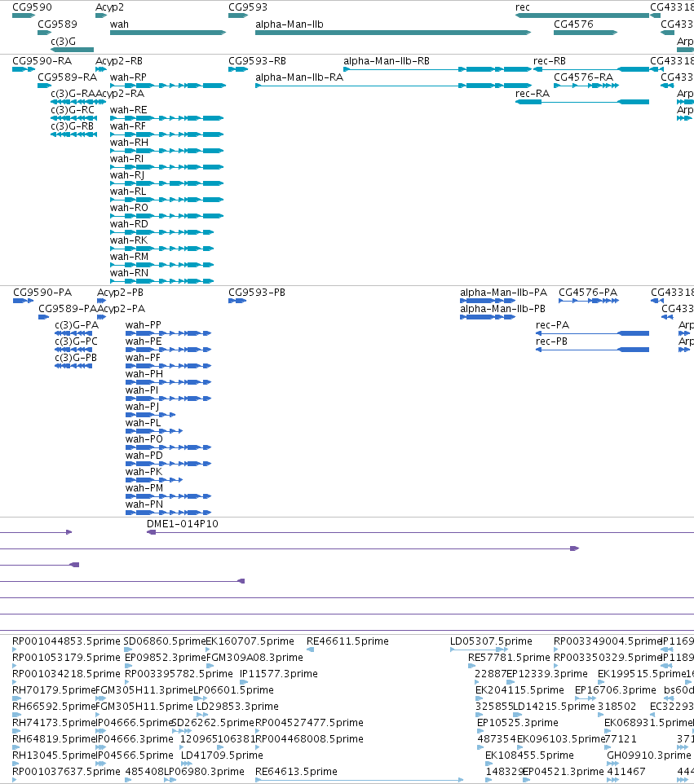Select EST RP003349004.5prime label
Screen dimensions: 694x784
608,641
